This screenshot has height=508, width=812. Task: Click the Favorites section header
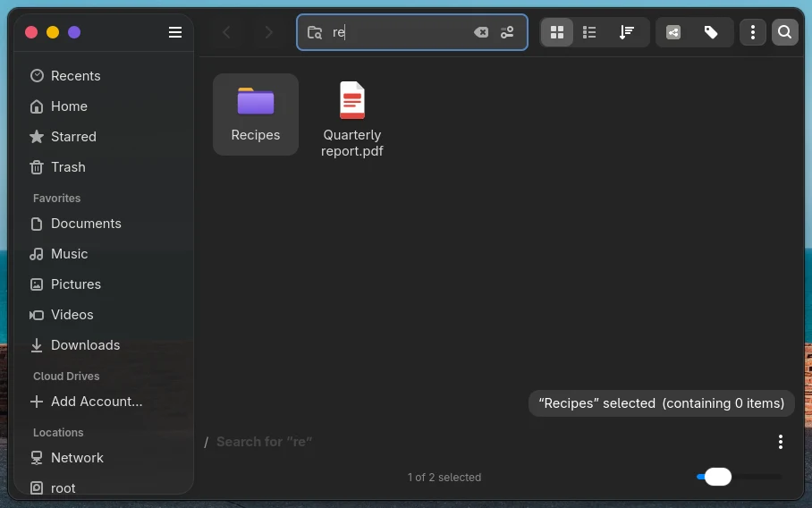(57, 199)
